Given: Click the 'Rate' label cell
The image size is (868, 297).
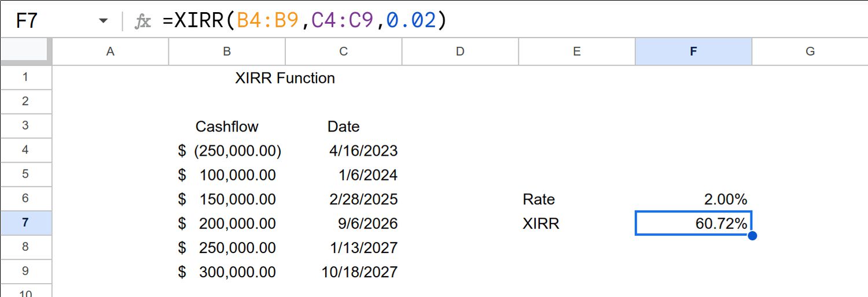Looking at the screenshot, I should pos(577,199).
